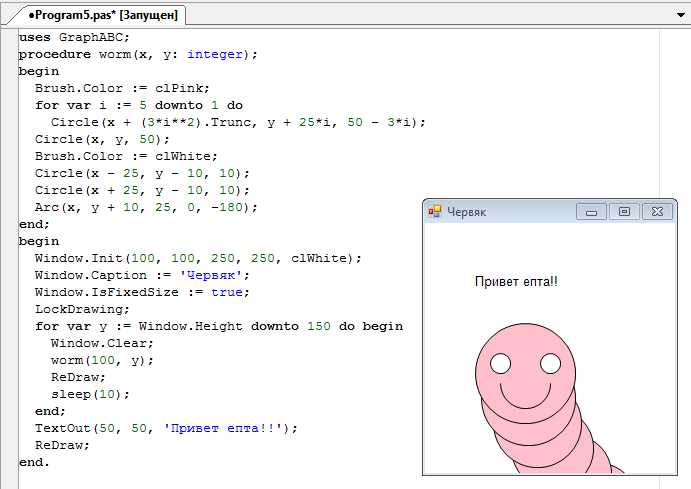
Task: Click the final 'end.' line
Action: click(x=34, y=462)
